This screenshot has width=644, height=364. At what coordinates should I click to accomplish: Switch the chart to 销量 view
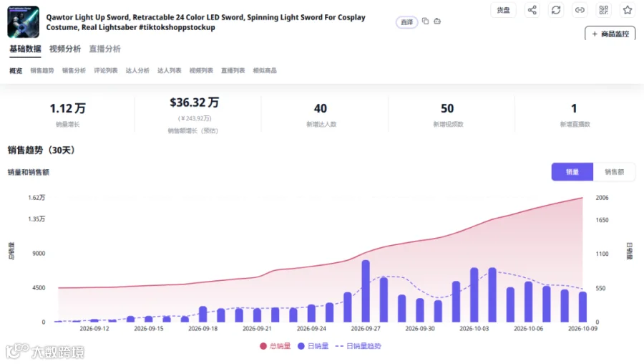point(572,172)
